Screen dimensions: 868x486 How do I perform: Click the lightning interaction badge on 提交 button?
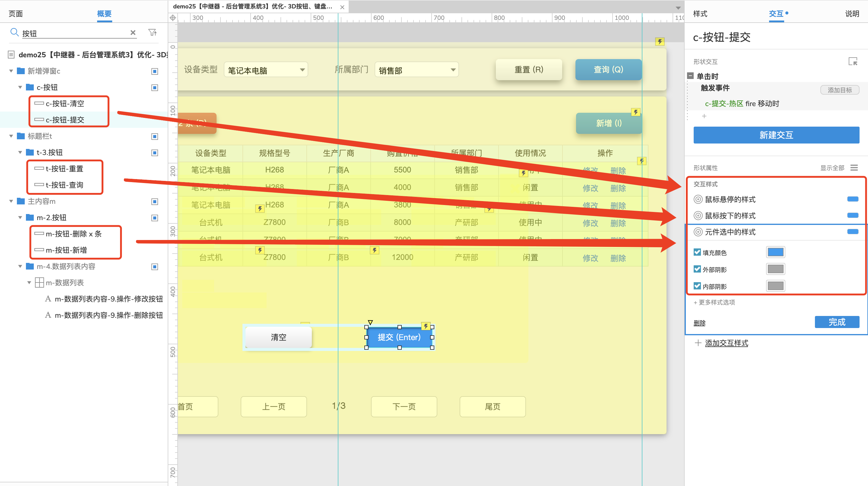coord(426,326)
